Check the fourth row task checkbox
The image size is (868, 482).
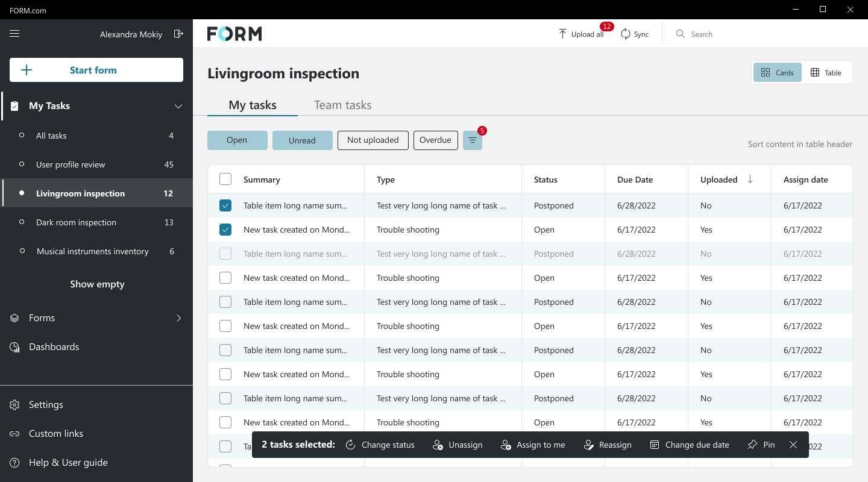(225, 278)
